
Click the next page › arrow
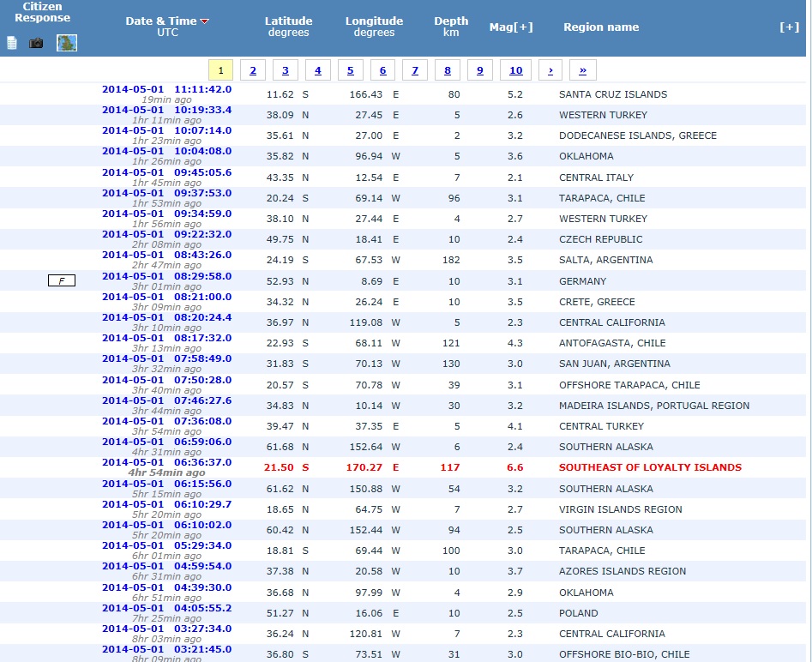550,70
